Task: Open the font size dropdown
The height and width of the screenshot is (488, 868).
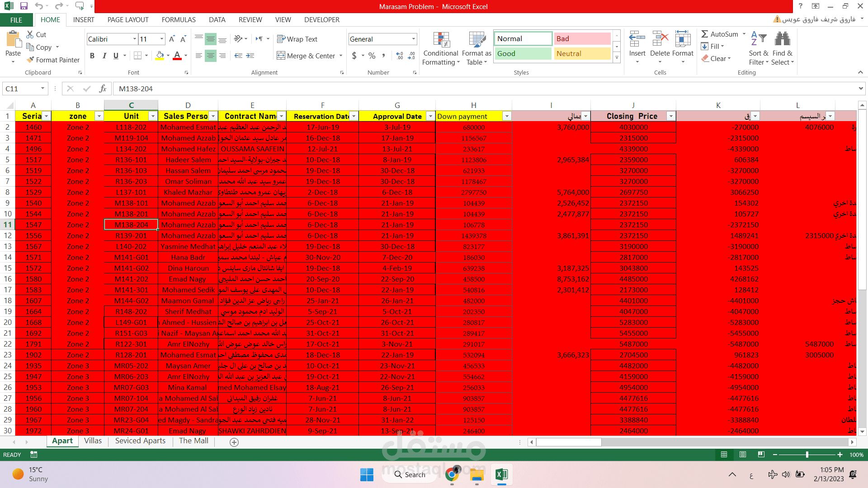Action: (x=162, y=39)
